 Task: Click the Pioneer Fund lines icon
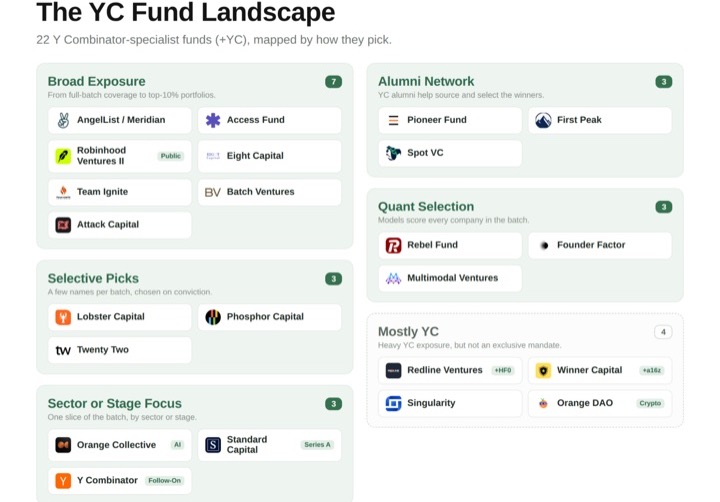(394, 120)
